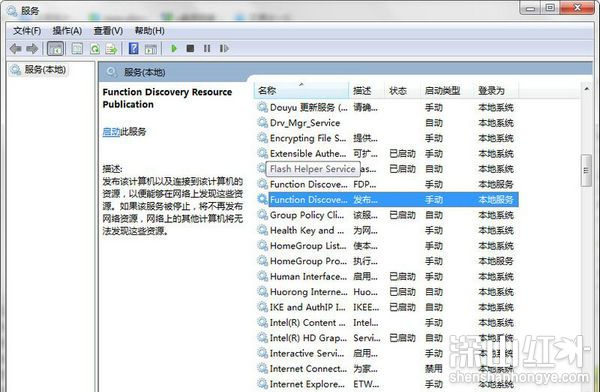The width and height of the screenshot is (600, 392).
Task: Toggle the action pane toolbar icon
Action: coord(151,49)
